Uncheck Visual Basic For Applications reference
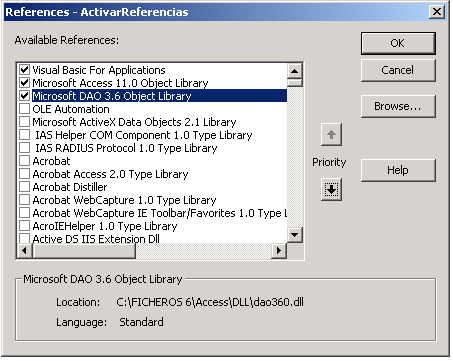Screen dimensions: 453x361 (x=24, y=70)
